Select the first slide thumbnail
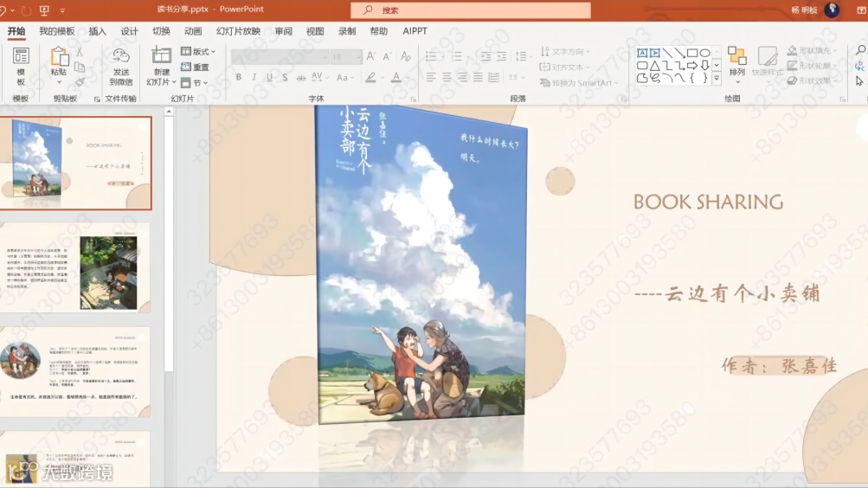 pyautogui.click(x=76, y=163)
